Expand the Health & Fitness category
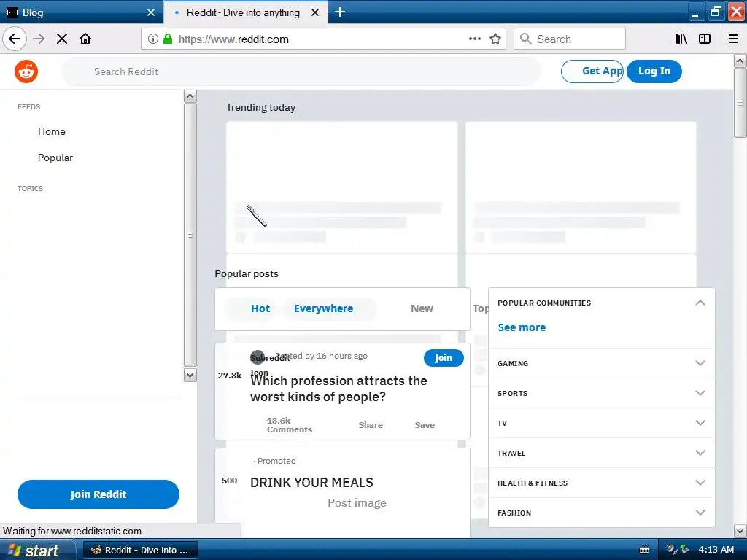This screenshot has height=560, width=747. pos(601,483)
